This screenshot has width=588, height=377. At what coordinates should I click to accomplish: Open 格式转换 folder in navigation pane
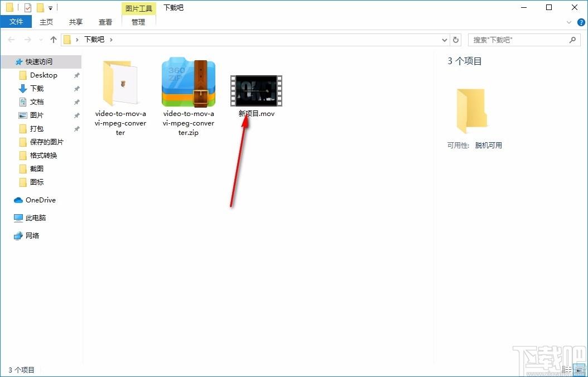click(43, 156)
